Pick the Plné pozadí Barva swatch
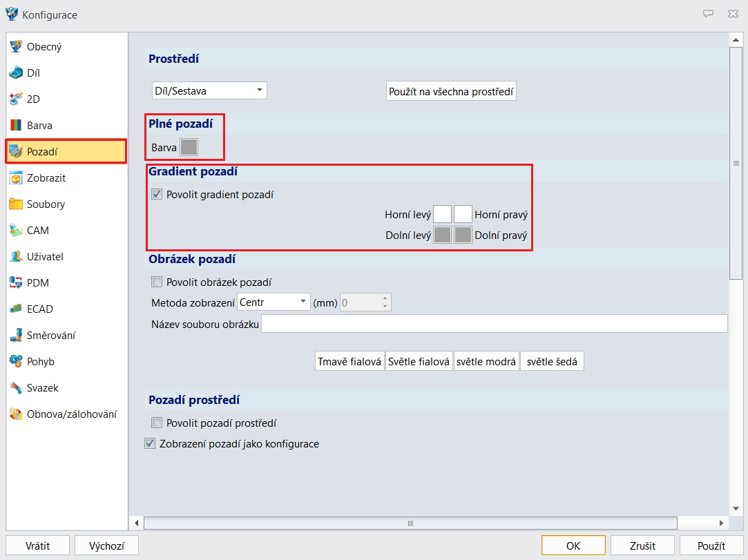The image size is (748, 560). pos(189,147)
